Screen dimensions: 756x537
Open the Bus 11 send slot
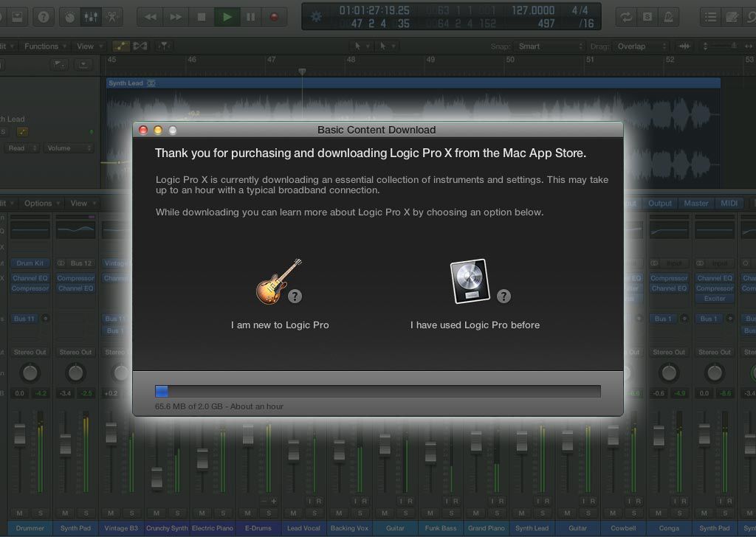(x=24, y=319)
